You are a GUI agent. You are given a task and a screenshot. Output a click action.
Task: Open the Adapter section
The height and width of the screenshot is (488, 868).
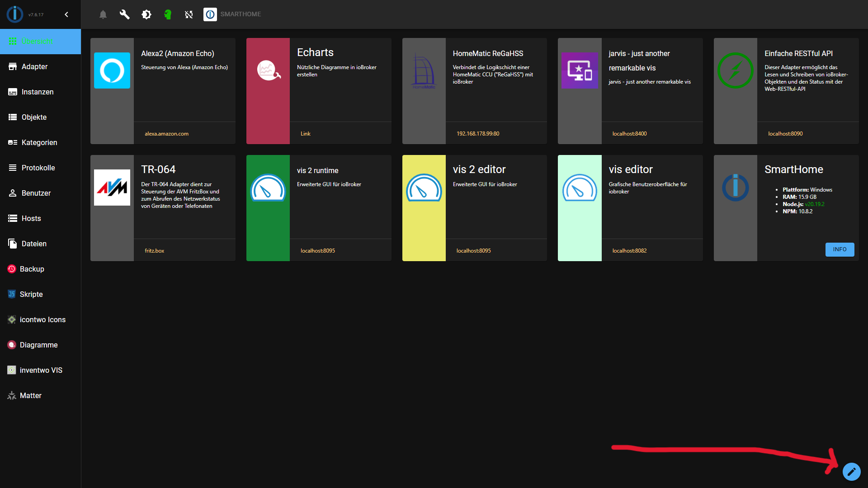pyautogui.click(x=40, y=67)
